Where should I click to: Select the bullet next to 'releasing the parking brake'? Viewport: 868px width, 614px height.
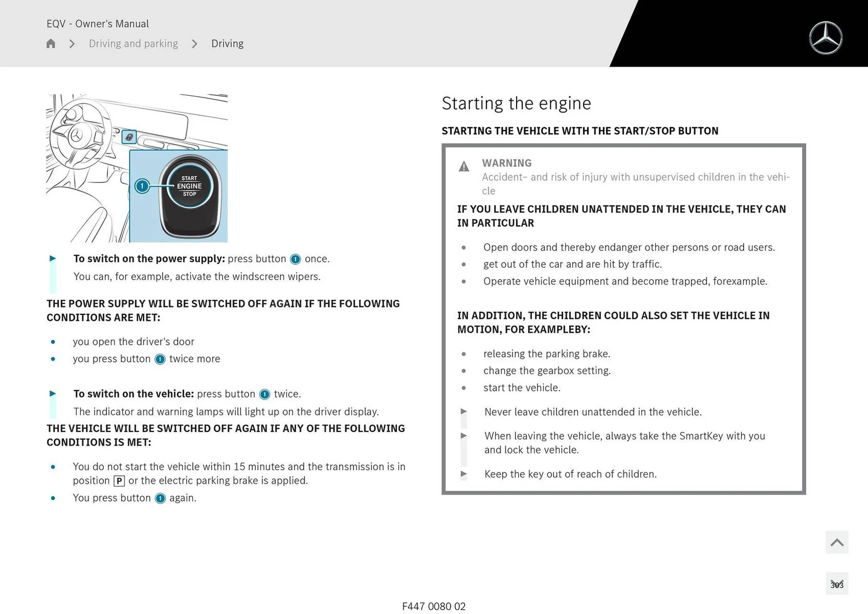464,354
